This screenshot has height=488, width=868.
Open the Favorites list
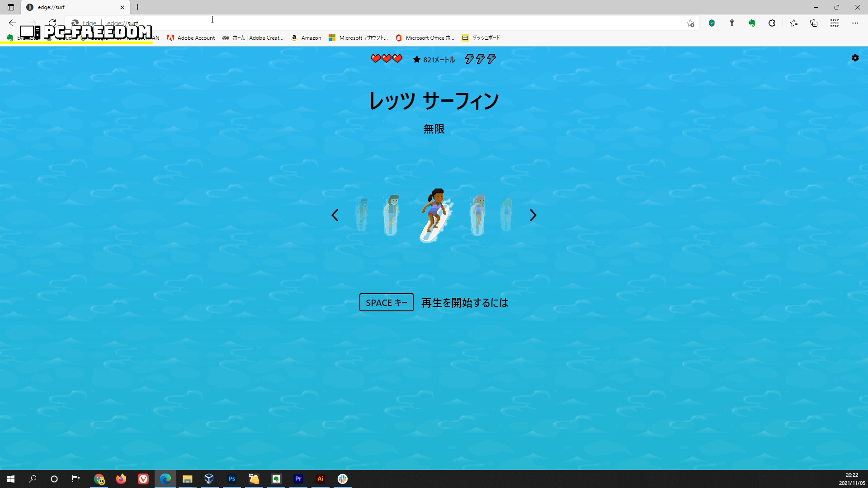click(x=793, y=23)
